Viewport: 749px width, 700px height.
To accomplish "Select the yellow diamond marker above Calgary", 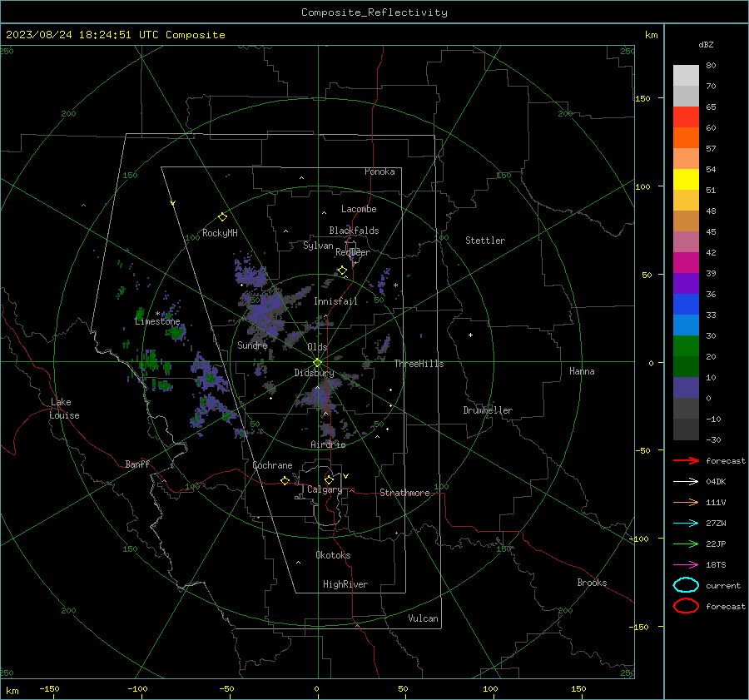I will pos(329,479).
